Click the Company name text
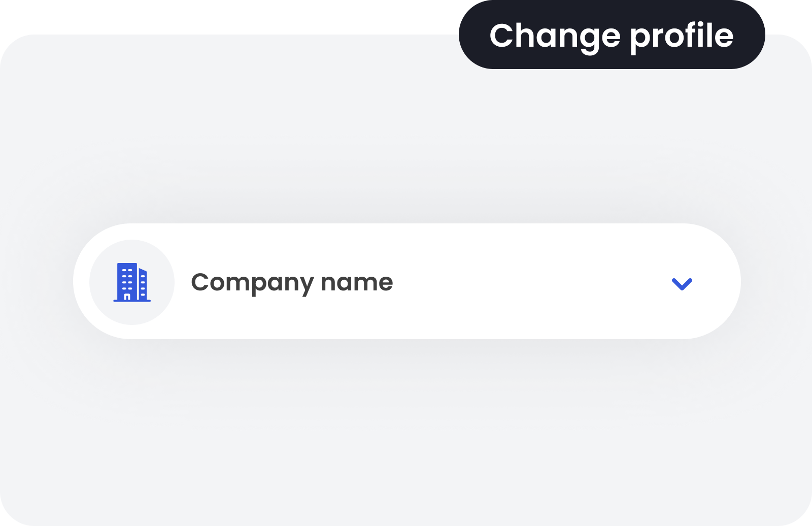 (x=292, y=282)
